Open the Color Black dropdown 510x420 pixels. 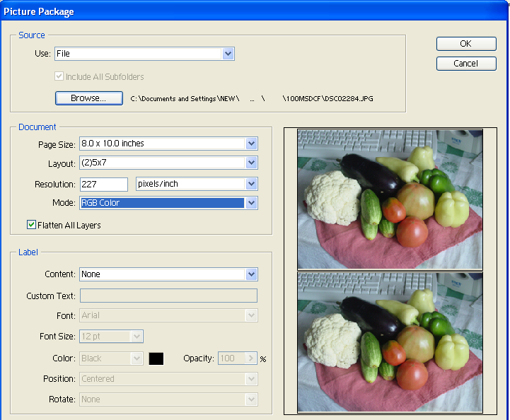coord(111,358)
